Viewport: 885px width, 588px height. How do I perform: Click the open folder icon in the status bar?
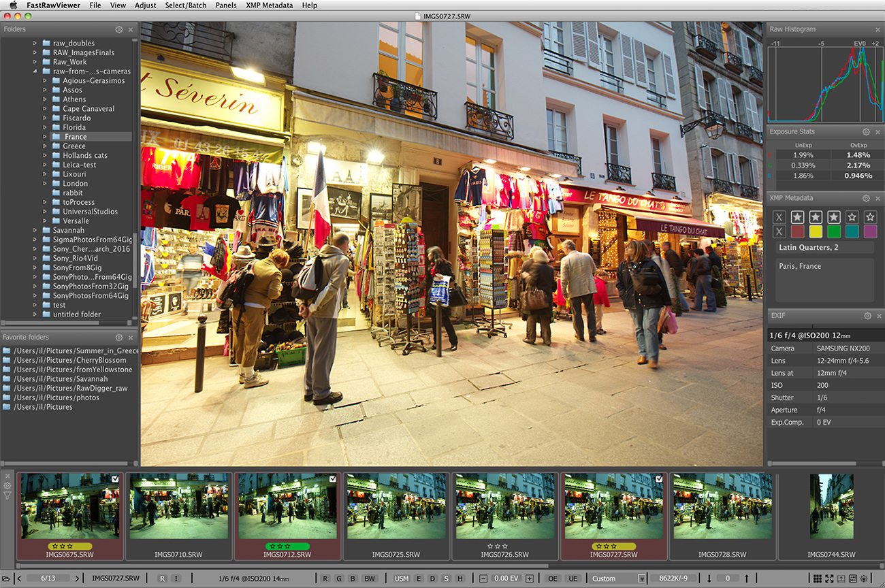(x=6, y=578)
